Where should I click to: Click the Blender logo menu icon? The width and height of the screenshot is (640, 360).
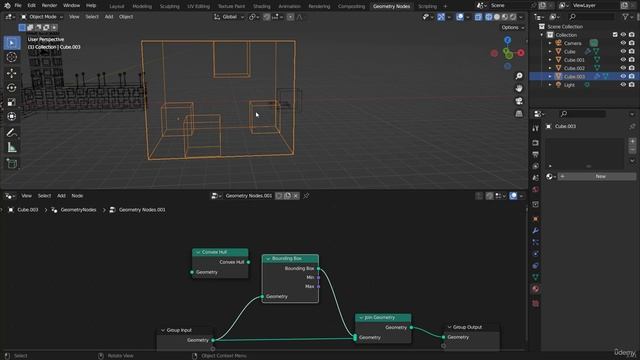(7, 5)
